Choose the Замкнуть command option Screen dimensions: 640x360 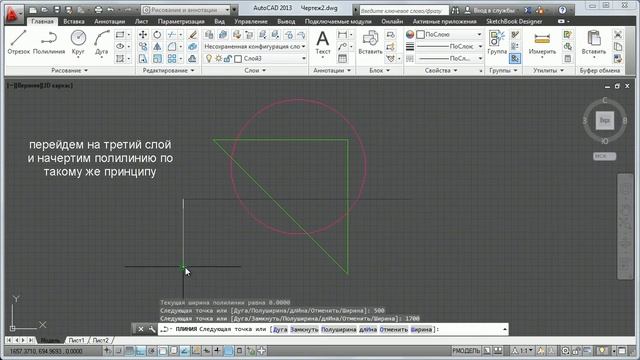coord(304,329)
